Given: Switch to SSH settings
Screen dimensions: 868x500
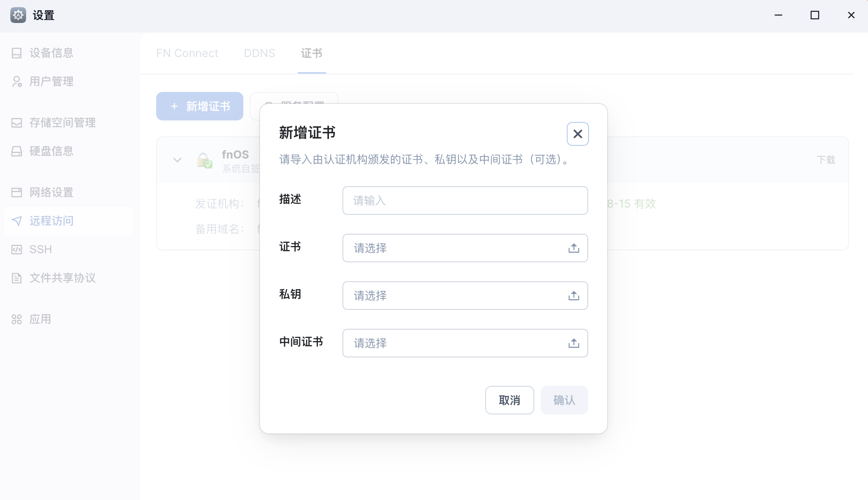Looking at the screenshot, I should [x=40, y=249].
